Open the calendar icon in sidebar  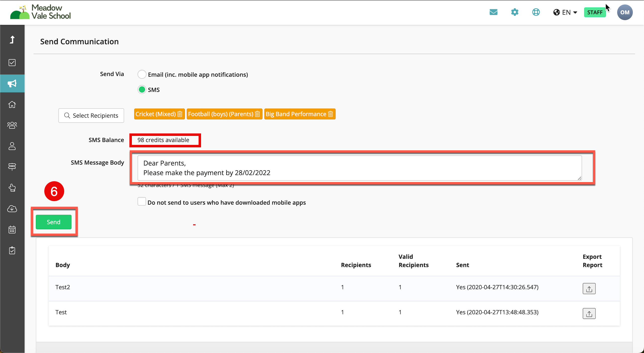(x=12, y=230)
